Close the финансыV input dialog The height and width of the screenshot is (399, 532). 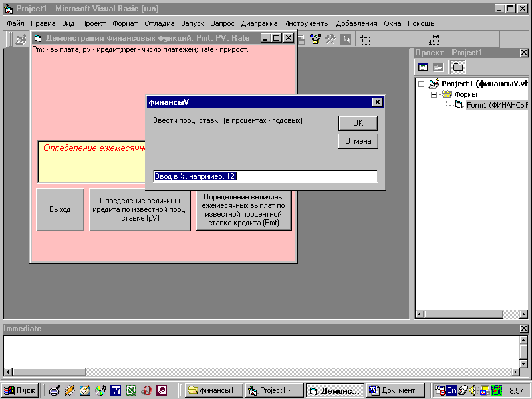[377, 102]
